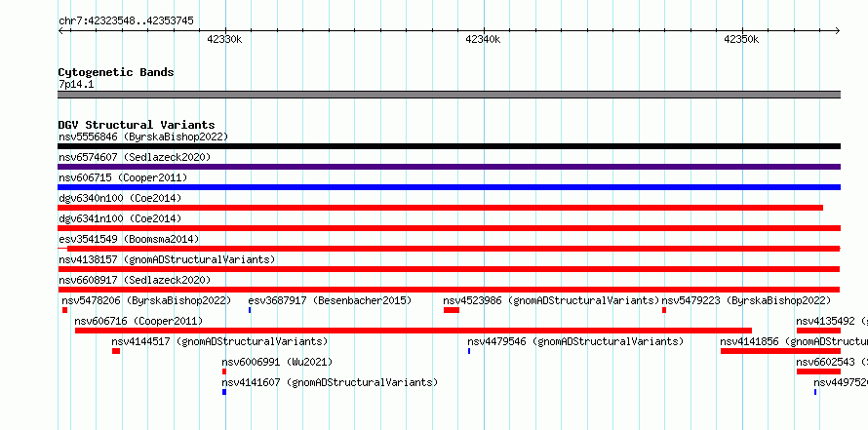This screenshot has width=868, height=430.
Task: Click the DGV Structural Variants track title
Action: [137, 125]
